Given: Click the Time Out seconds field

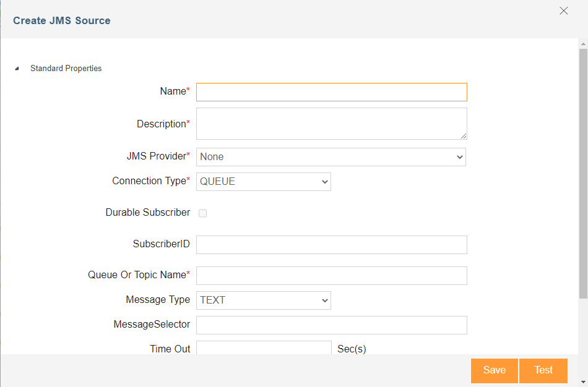Looking at the screenshot, I should (264, 348).
